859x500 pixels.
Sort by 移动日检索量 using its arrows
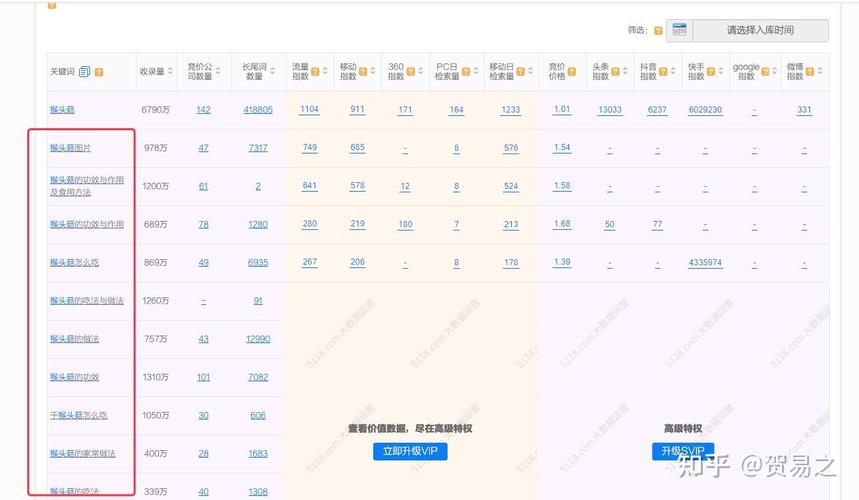pos(530,71)
